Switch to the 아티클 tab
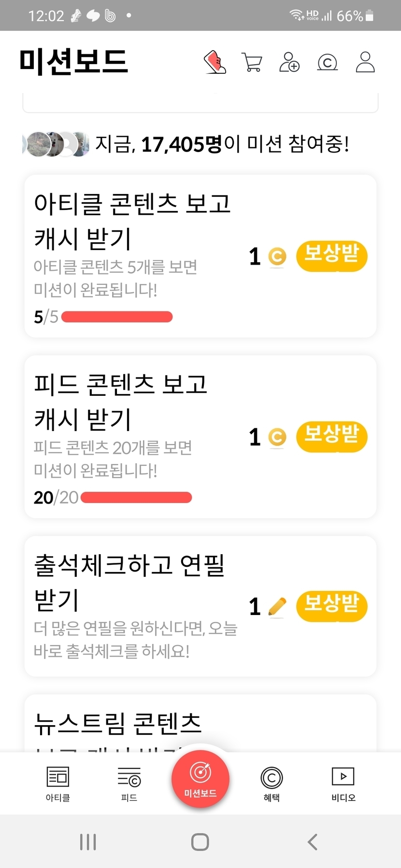 pyautogui.click(x=58, y=784)
